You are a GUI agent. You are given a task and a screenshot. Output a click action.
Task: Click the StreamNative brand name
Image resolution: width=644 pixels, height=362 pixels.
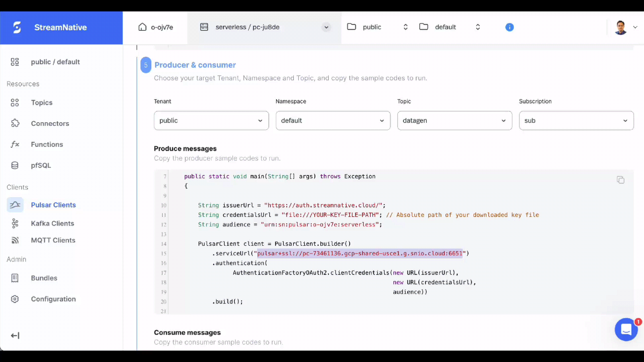click(x=60, y=27)
